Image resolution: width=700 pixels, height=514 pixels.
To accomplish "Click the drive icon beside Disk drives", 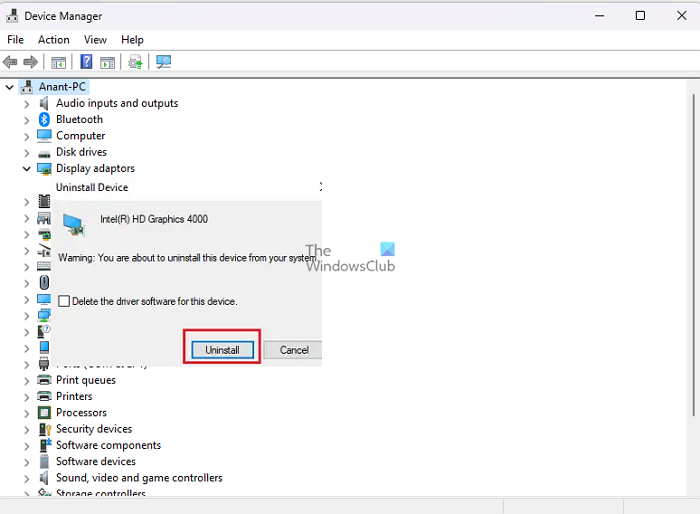I will click(44, 154).
